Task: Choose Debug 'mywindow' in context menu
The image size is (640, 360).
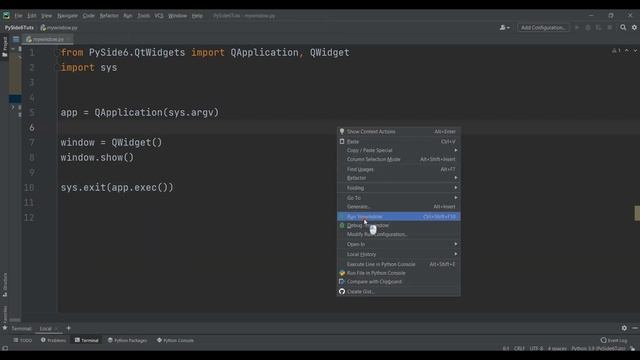Action: pos(399,225)
